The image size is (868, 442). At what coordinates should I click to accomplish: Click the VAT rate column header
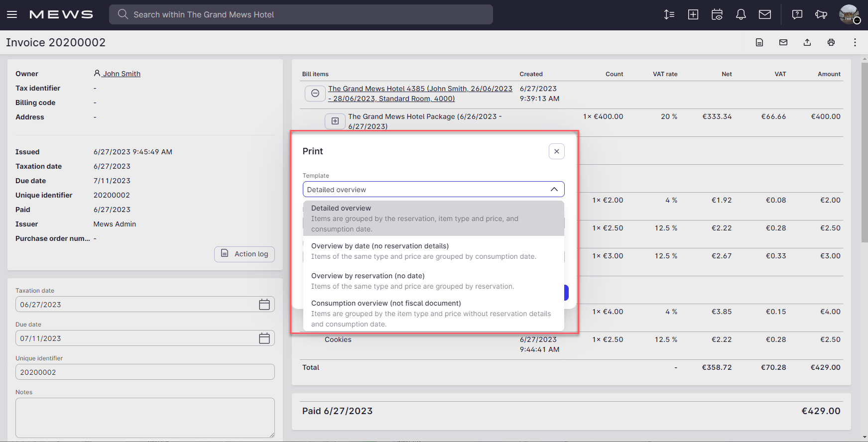point(665,74)
